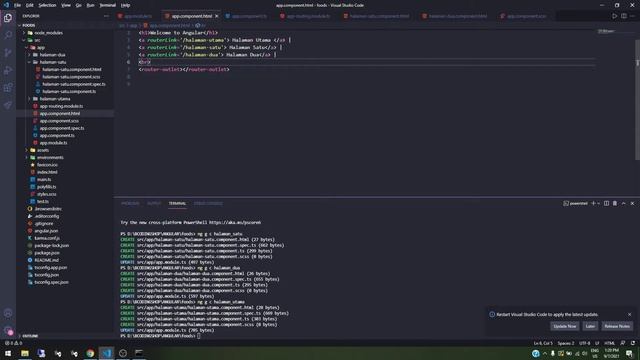Maximize terminal panel with the up chevron
Image resolution: width=640 pixels, height=360 pixels.
click(x=624, y=203)
